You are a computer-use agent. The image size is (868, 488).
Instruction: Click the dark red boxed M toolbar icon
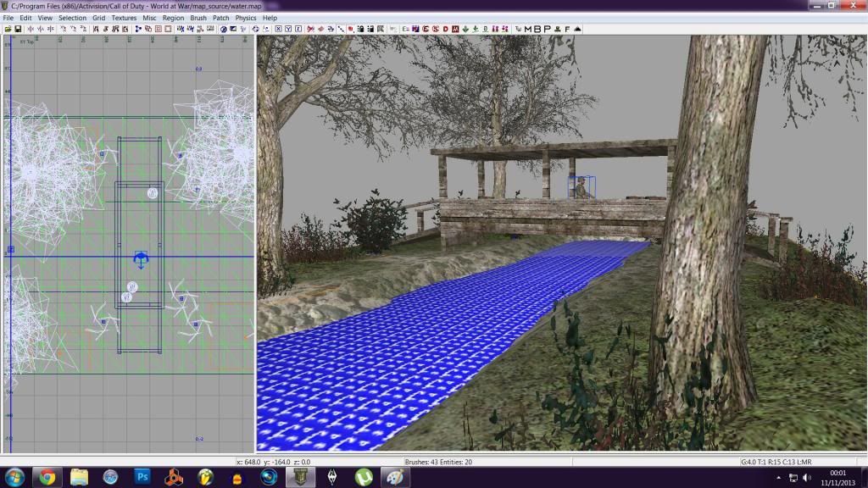[455, 29]
